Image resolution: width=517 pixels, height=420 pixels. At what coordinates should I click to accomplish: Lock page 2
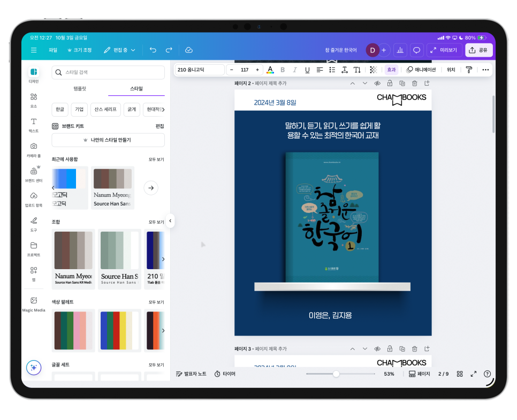[x=390, y=83]
